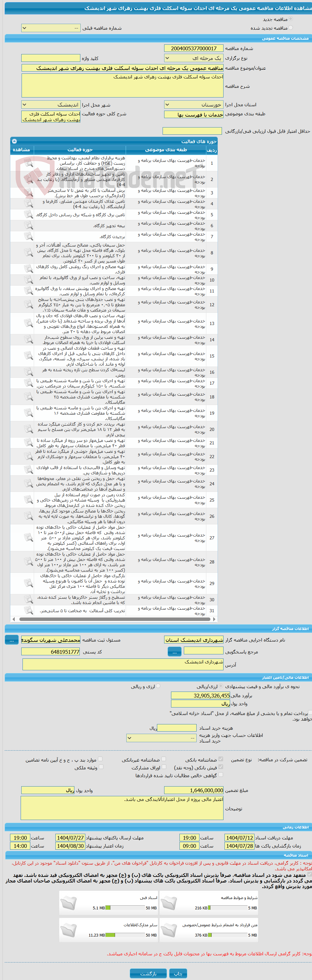Open the سایر مدارک/اطلاعات folder icon
The image size is (312, 980).
(x=68, y=930)
